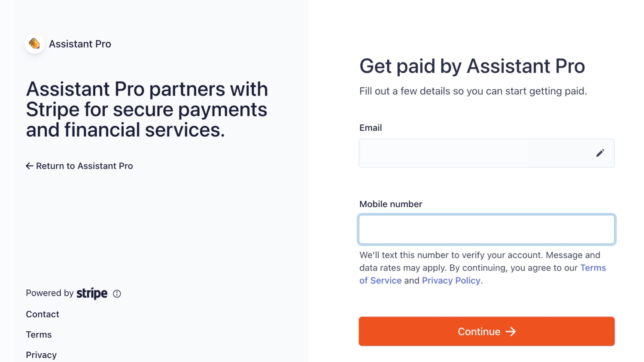Click the info icon beside Stripe logo
644x362 pixels.
coord(117,294)
